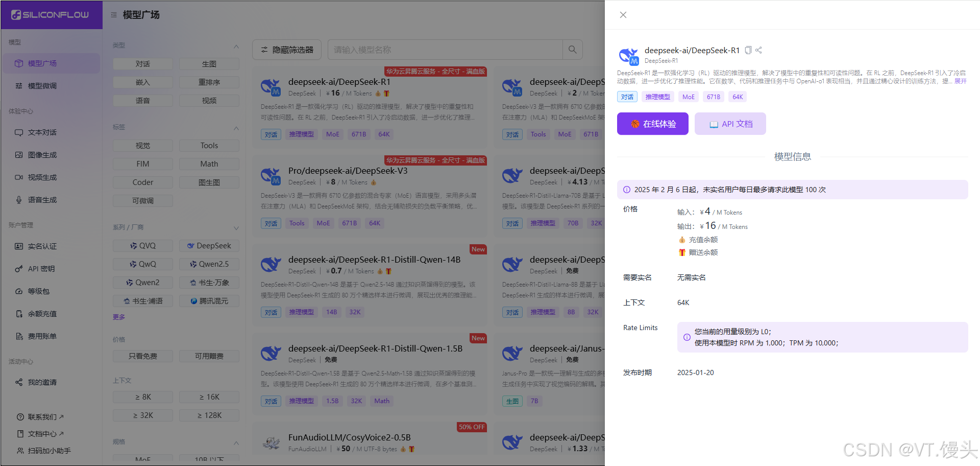Collapse the 标签 filter section
Viewport: 980px width, 466px height.
point(236,128)
